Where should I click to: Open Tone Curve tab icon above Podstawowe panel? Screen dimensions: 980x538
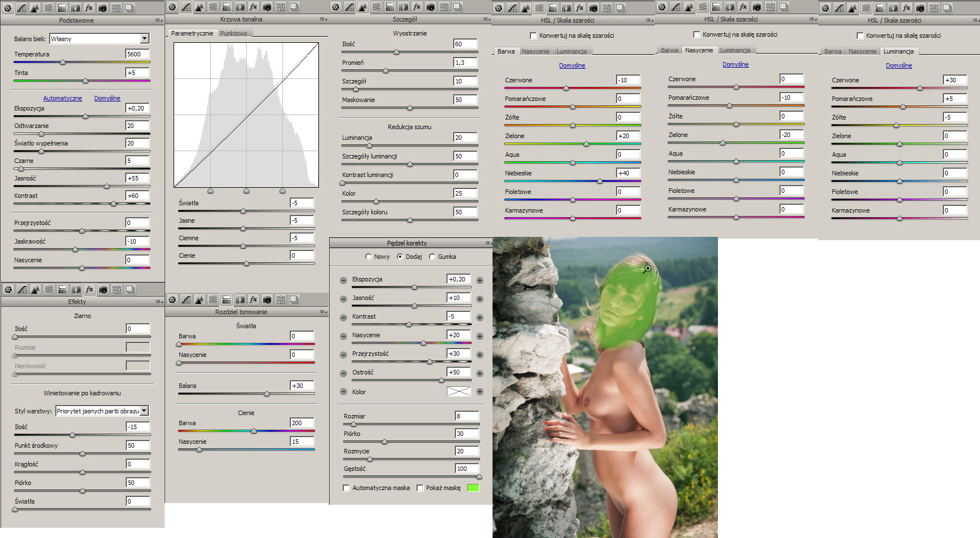click(x=21, y=8)
